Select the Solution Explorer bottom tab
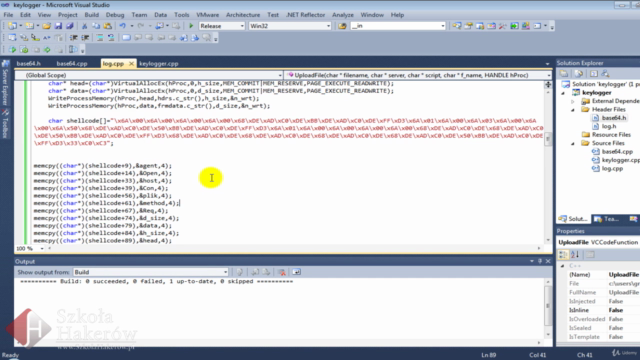 tap(573, 219)
